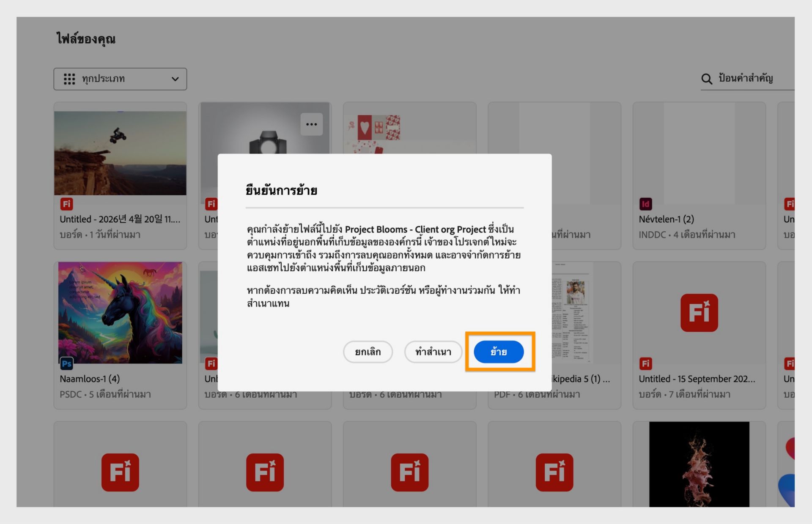Click the dropdown chevron next to ทุกประเภท
The width and height of the screenshot is (812, 524).
click(x=175, y=79)
